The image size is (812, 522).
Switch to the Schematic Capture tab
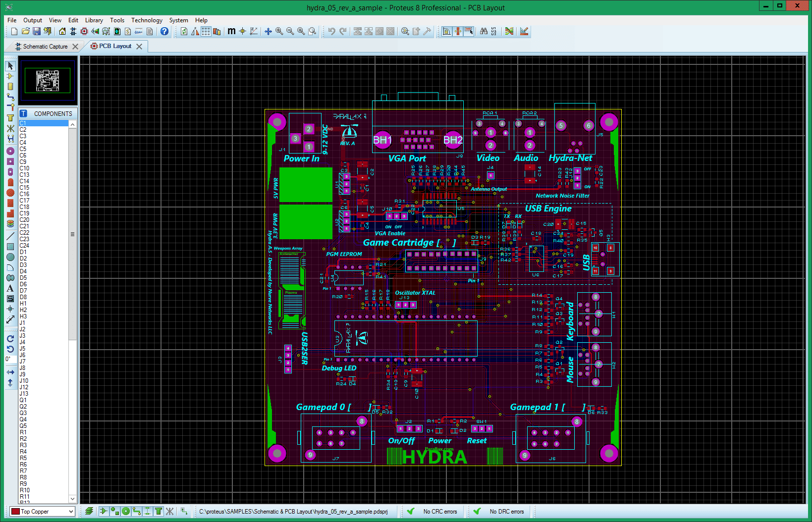coord(45,47)
